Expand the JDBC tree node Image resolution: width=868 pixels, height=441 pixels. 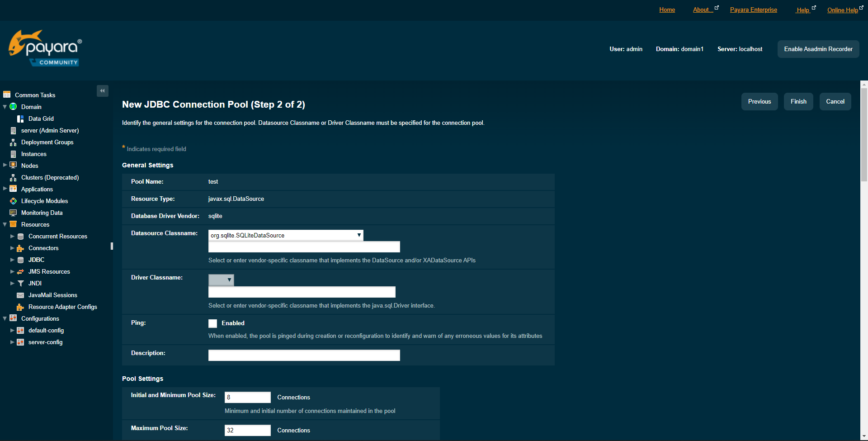pos(12,260)
